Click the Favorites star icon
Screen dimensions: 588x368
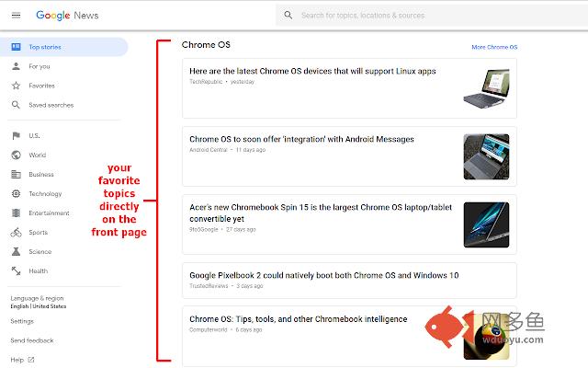pyautogui.click(x=16, y=86)
